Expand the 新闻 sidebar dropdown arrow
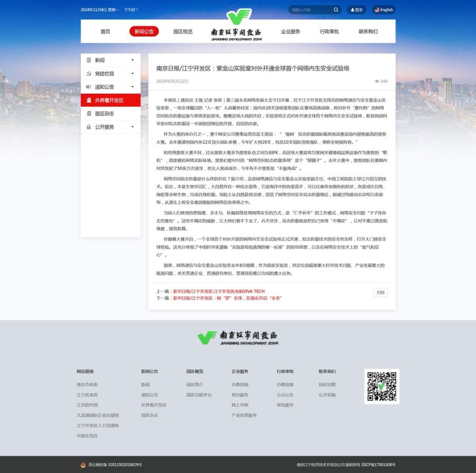The width and height of the screenshot is (476, 473). coord(132,60)
